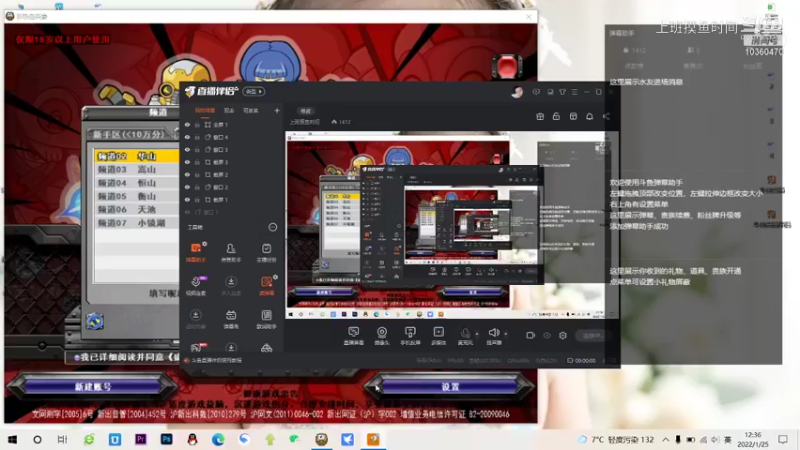
Task: Click the bottom status notice link
Action: (217, 360)
